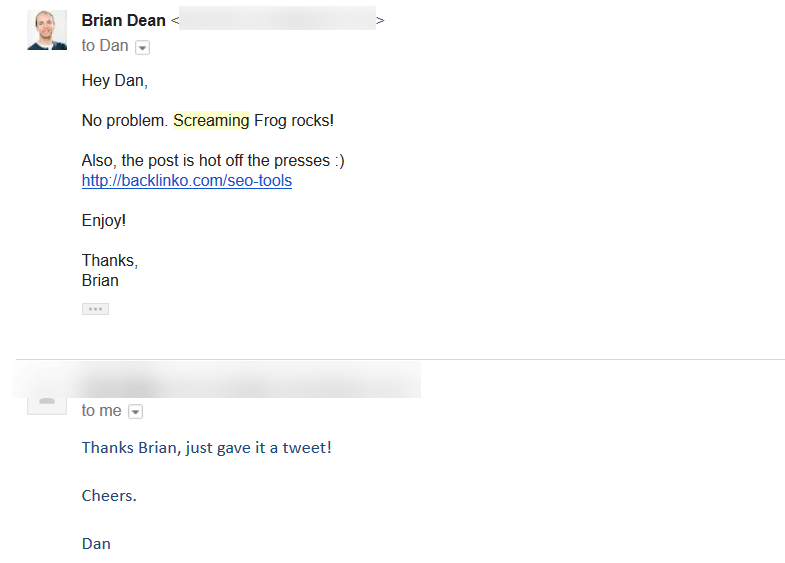Image resolution: width=785 pixels, height=563 pixels.
Task: Click the "Enjoy!" line
Action: pyautogui.click(x=104, y=221)
